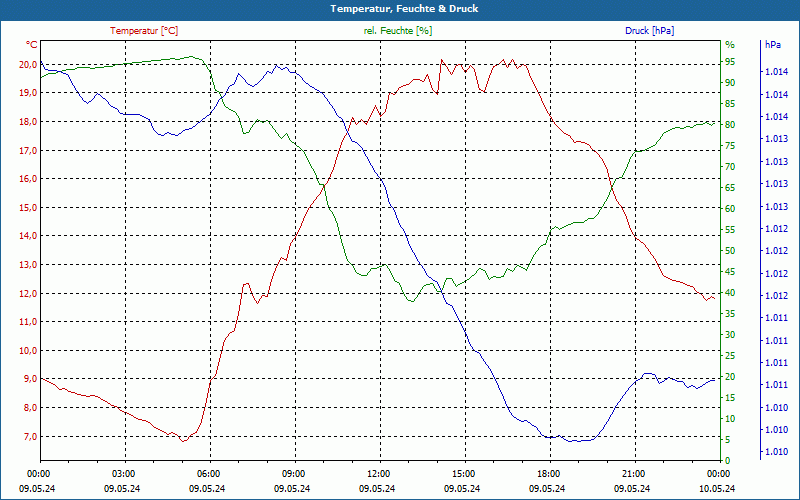Click the '80' humidity axis value

pyautogui.click(x=730, y=125)
